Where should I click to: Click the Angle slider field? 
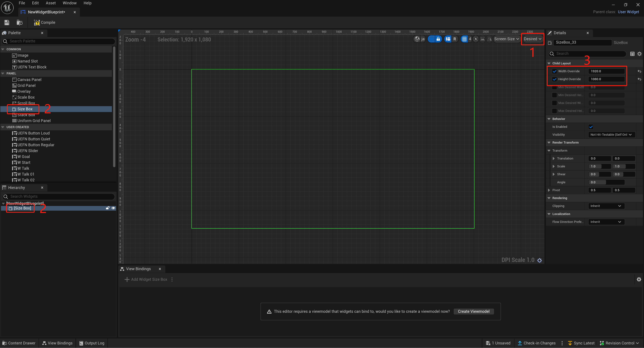606,182
